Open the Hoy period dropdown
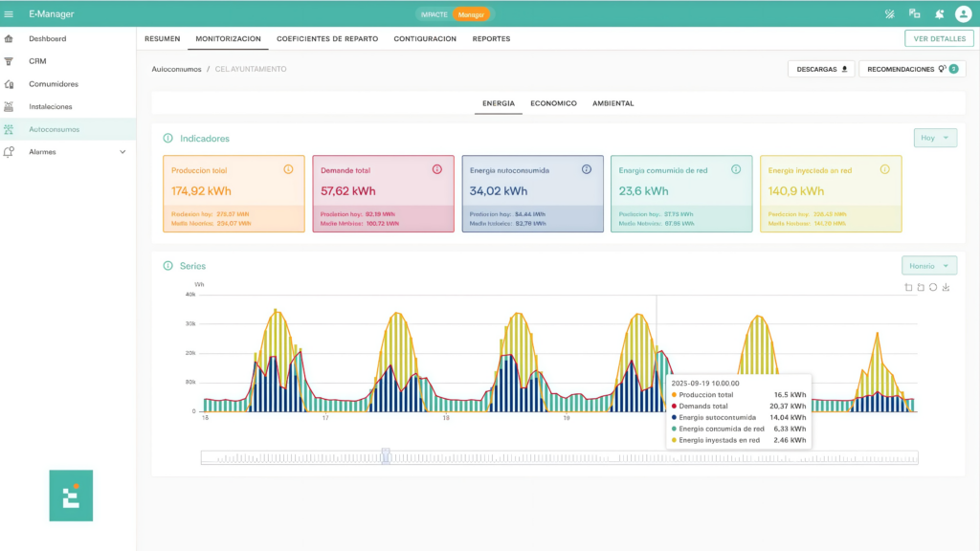This screenshot has width=980, height=551. 934,138
